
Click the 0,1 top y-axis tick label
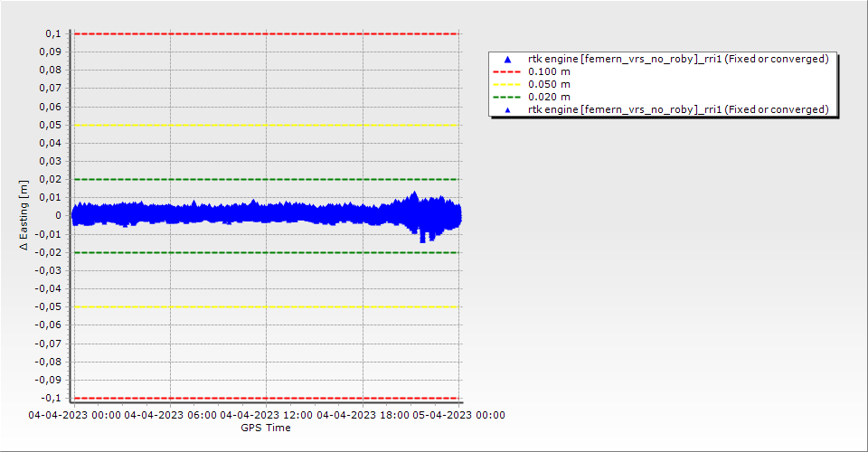[52, 33]
